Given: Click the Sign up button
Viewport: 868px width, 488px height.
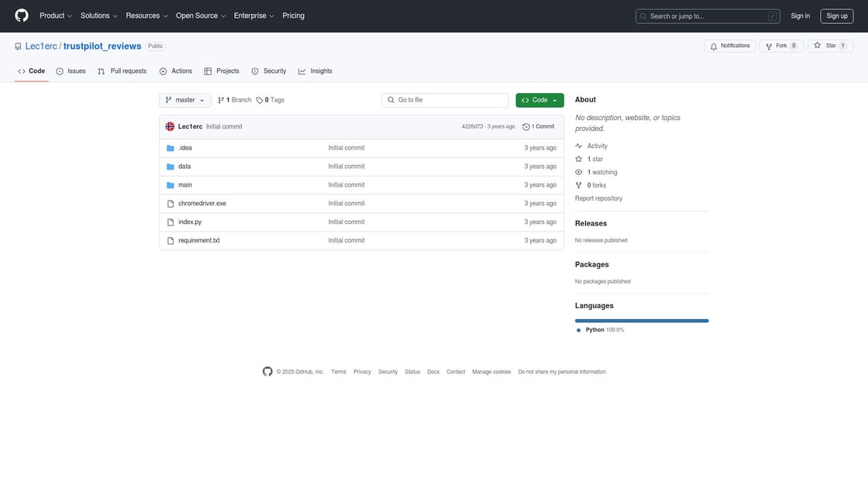Looking at the screenshot, I should coord(836,16).
